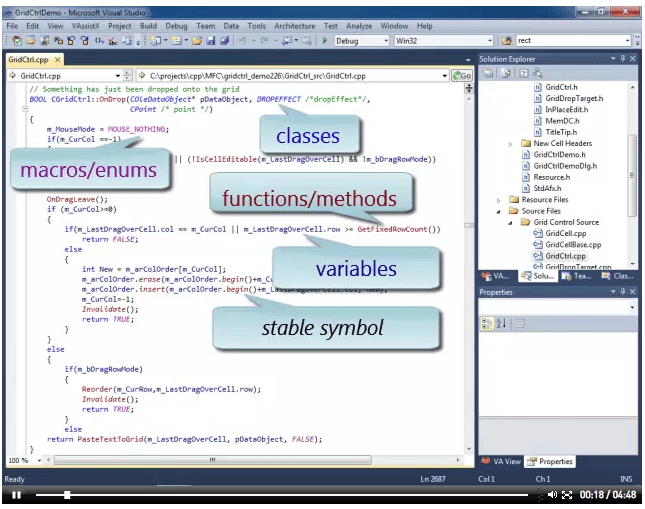This screenshot has width=645, height=509.
Task: Click the rect search input field
Action: 569,41
